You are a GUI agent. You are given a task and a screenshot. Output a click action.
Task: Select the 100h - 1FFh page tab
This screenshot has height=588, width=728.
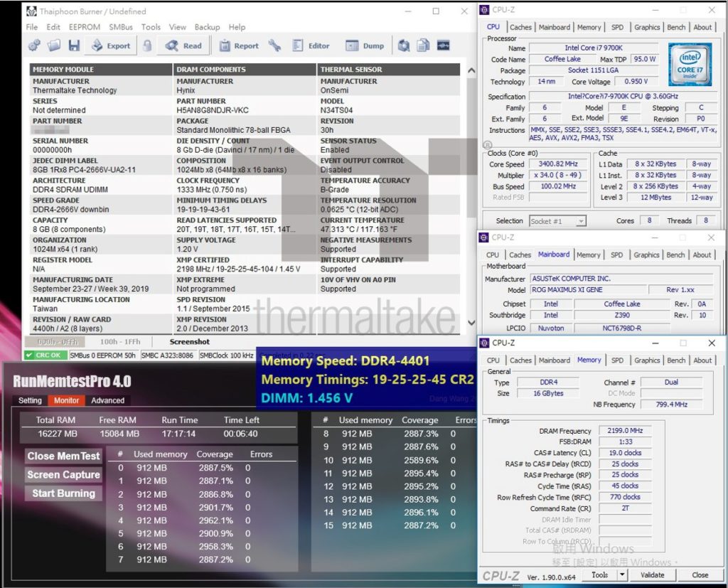click(x=120, y=342)
